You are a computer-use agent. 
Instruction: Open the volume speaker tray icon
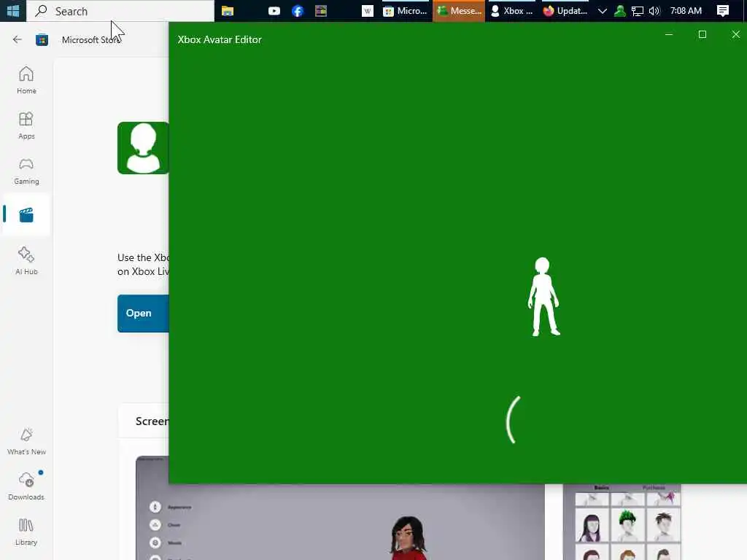(x=654, y=10)
